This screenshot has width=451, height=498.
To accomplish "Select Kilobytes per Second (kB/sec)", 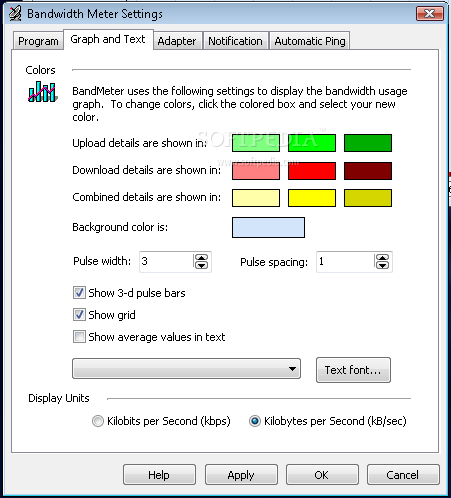I will pos(255,421).
